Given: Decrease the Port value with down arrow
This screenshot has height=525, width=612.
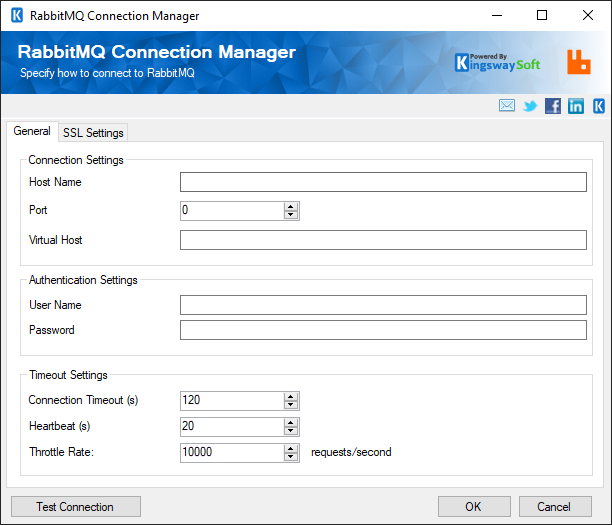Looking at the screenshot, I should [291, 215].
